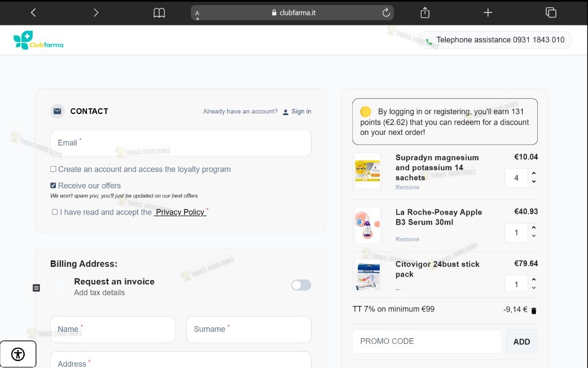Click the -9,14 € discount amount

pos(515,309)
